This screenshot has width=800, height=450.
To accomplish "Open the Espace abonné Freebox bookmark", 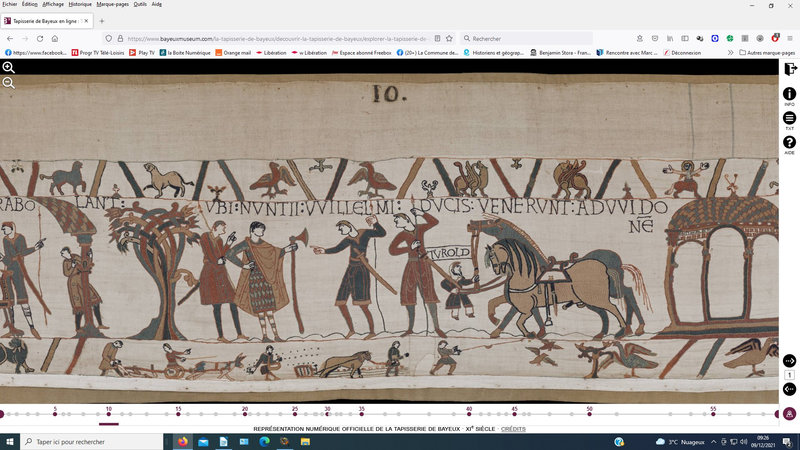I will pyautogui.click(x=362, y=53).
